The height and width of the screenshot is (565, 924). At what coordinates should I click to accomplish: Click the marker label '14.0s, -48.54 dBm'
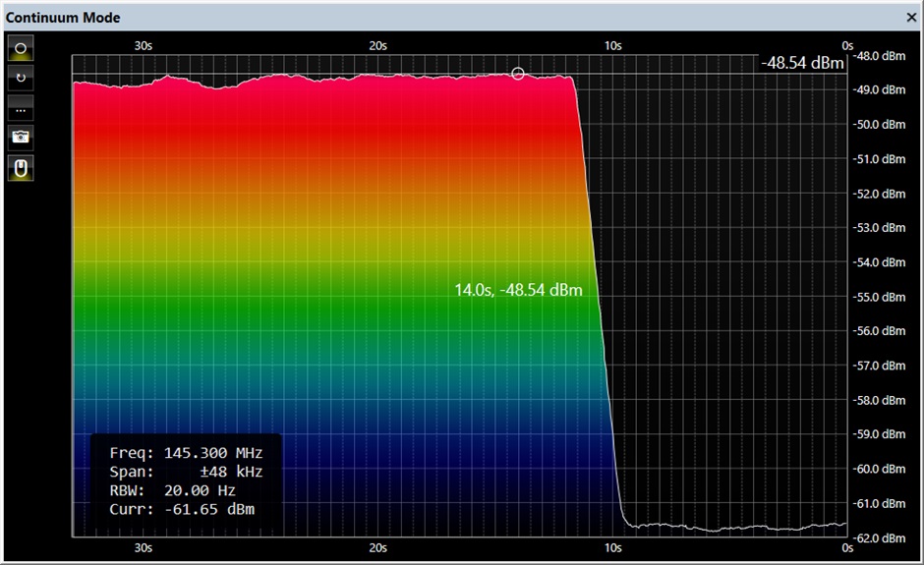pos(518,290)
